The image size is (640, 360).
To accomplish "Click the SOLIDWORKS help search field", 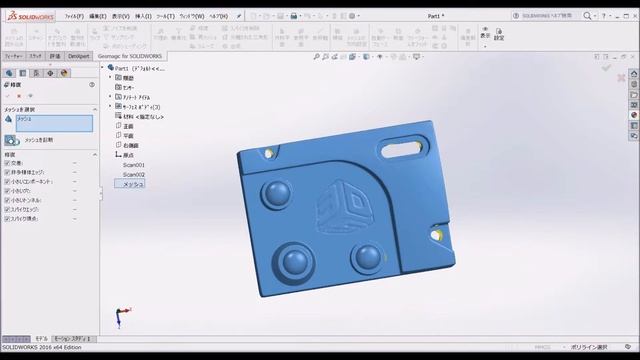I will [x=548, y=16].
